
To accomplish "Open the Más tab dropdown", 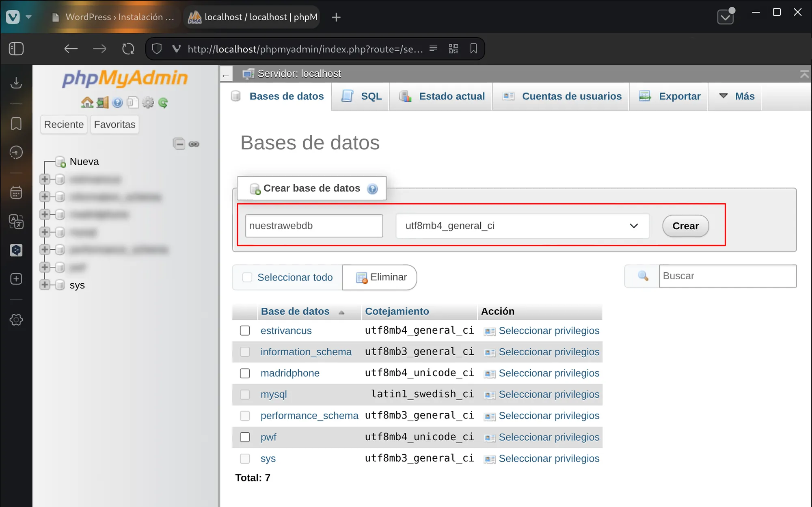I will click(736, 96).
